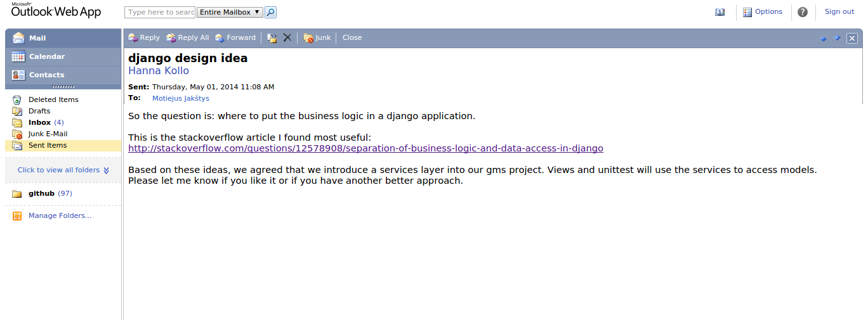Click the Junk folder icon in toolbar
This screenshot has width=868, height=320.
point(308,38)
